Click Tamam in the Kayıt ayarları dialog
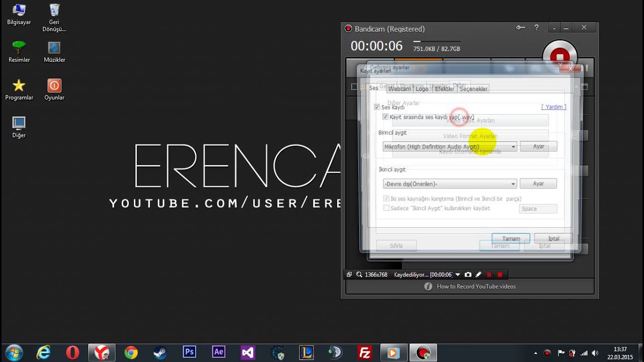Viewport: 644px width, 362px height. [x=511, y=238]
